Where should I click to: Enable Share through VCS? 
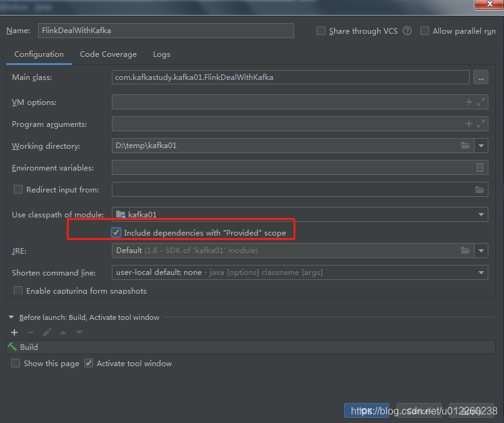[320, 31]
